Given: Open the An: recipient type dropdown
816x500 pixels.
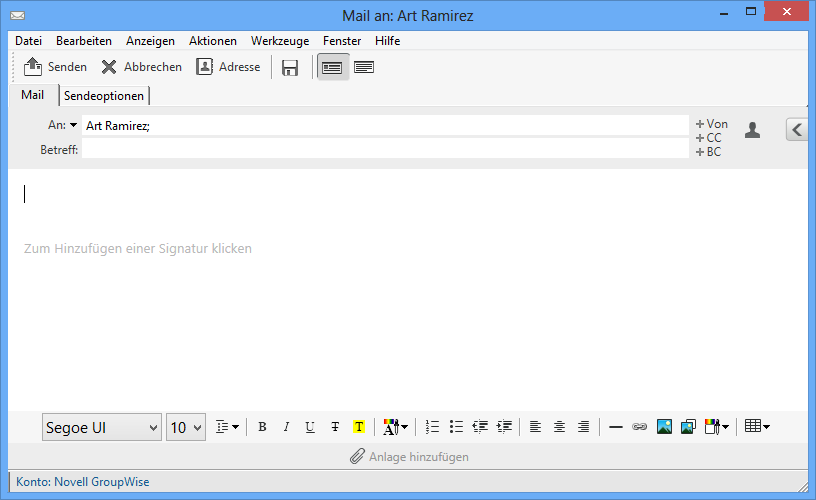Looking at the screenshot, I should click(x=73, y=125).
